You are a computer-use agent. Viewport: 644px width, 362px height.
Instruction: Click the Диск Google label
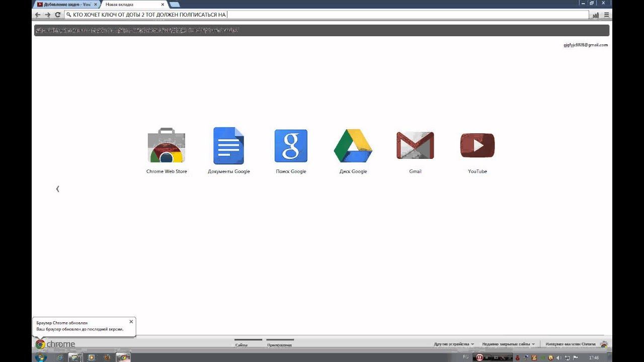point(353,171)
